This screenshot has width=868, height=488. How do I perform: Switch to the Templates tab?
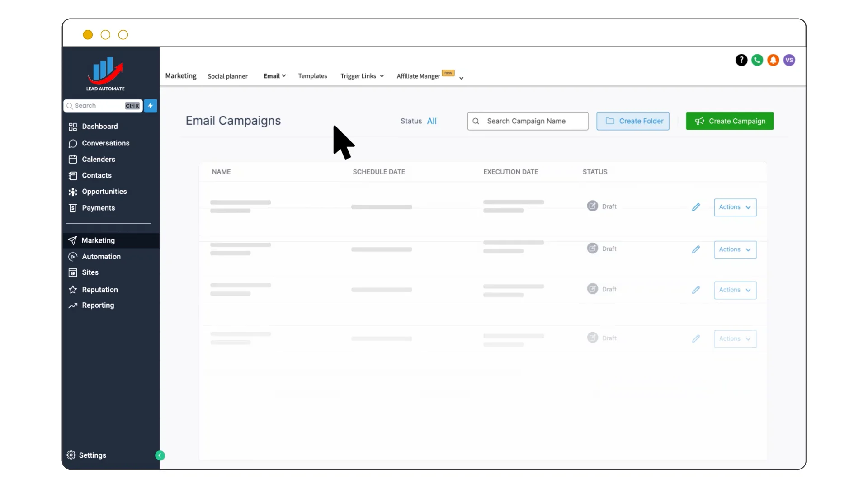[x=312, y=76]
